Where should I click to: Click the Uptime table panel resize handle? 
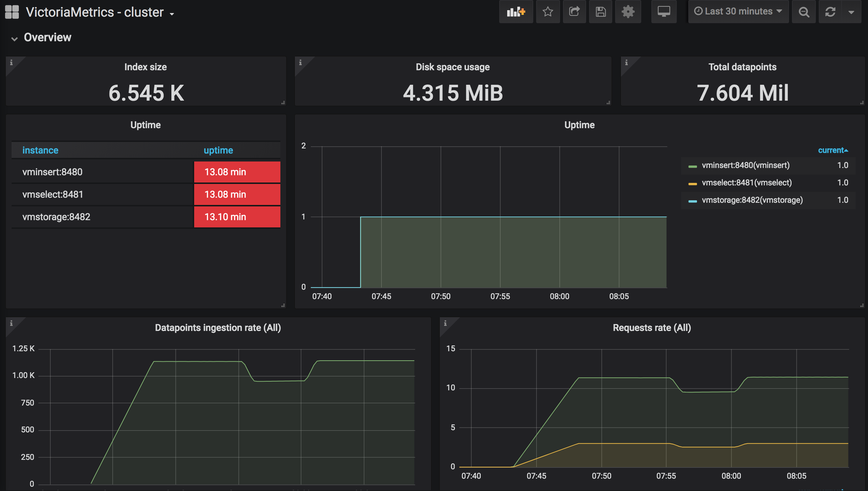click(x=283, y=306)
